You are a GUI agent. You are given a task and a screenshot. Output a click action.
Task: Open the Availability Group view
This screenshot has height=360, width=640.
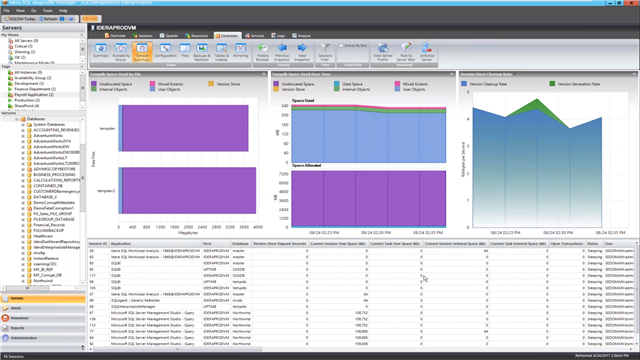(121, 52)
